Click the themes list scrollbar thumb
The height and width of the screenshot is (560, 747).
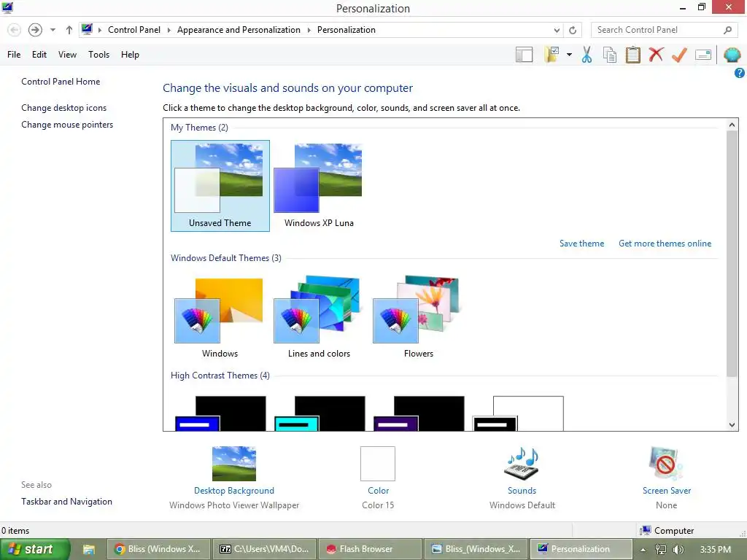click(x=732, y=253)
